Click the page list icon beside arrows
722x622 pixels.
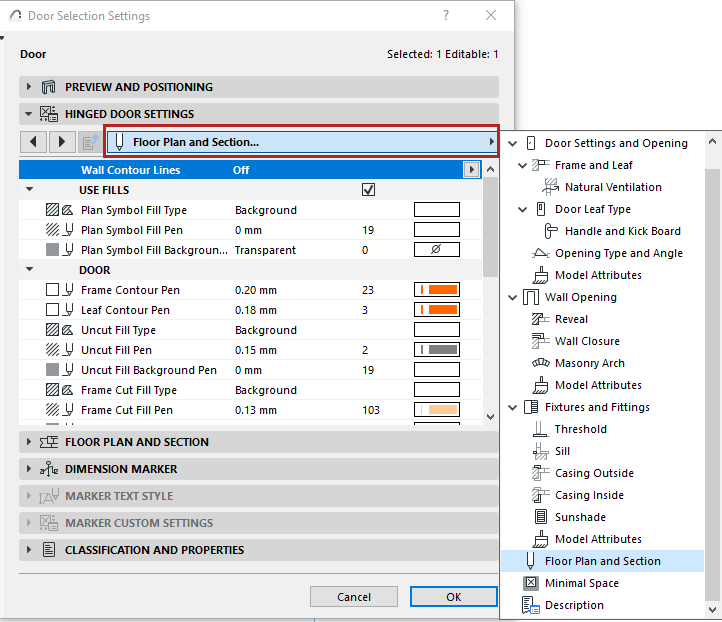[x=90, y=142]
